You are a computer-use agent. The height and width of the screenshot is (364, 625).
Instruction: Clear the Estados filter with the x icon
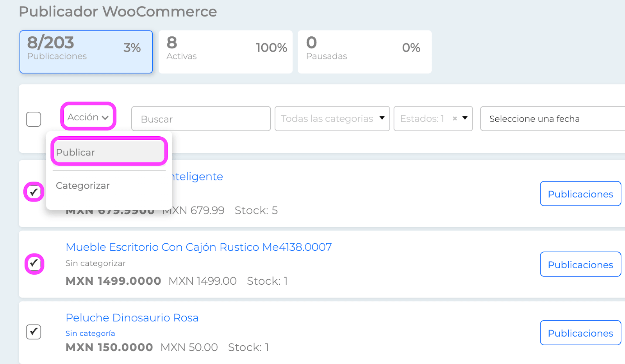tap(455, 119)
